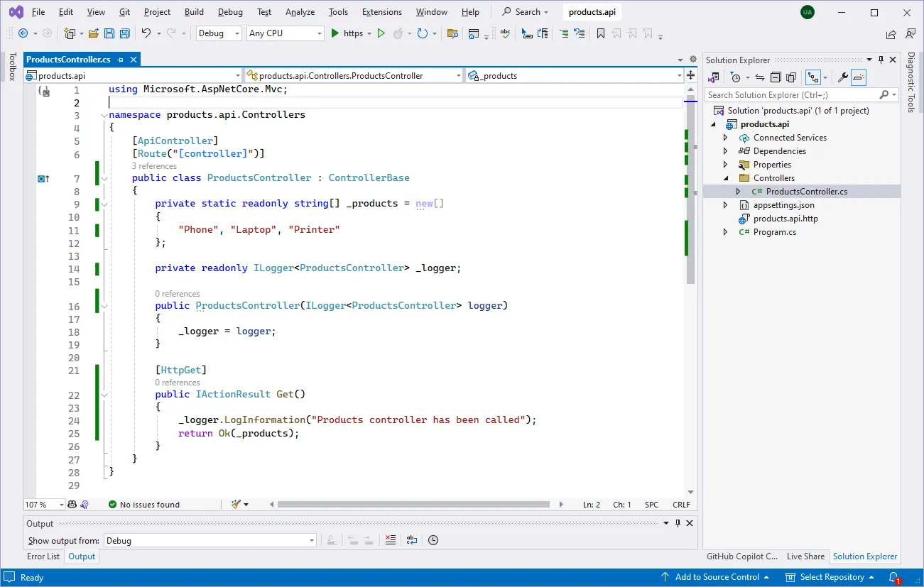Collapse the ProductsController class region on line 7
This screenshot has height=587, width=924.
(104, 177)
